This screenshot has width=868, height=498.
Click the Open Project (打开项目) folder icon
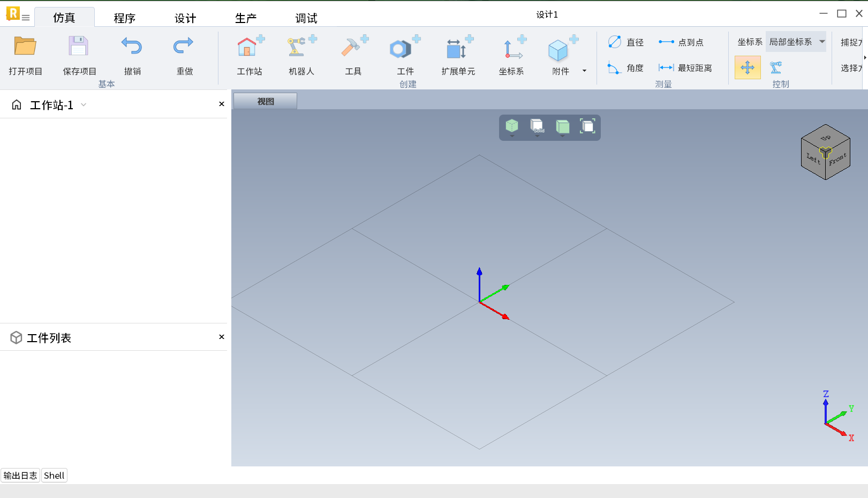[x=25, y=47]
